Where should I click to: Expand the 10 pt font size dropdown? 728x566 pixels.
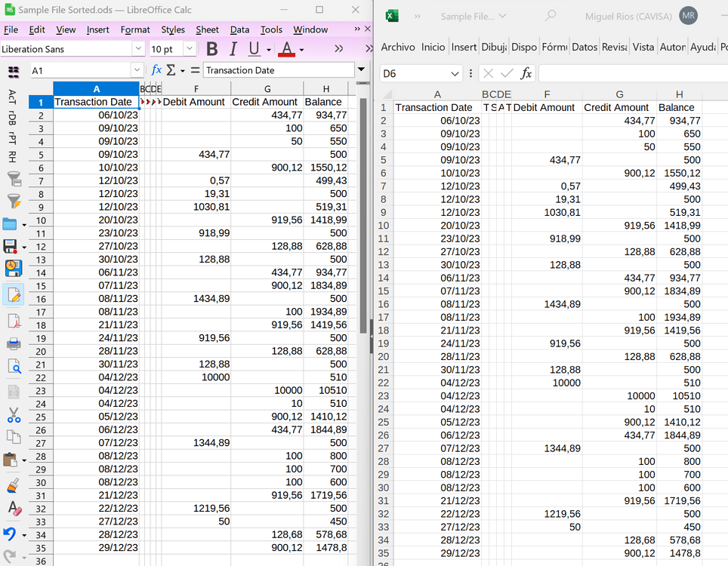(x=189, y=49)
